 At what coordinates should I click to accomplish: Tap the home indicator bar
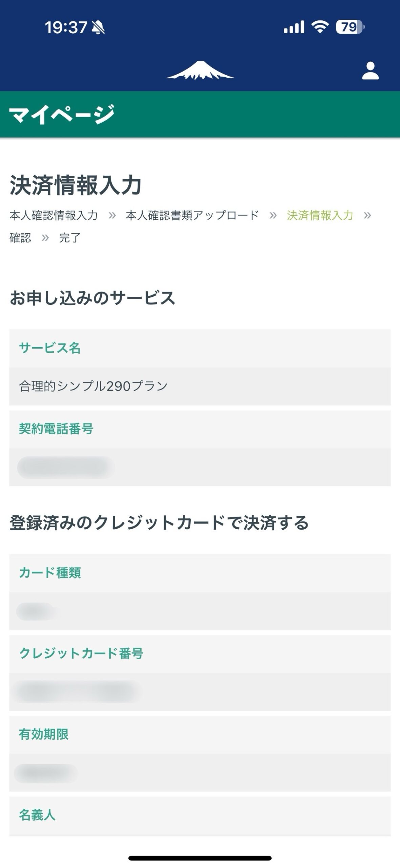point(200,858)
